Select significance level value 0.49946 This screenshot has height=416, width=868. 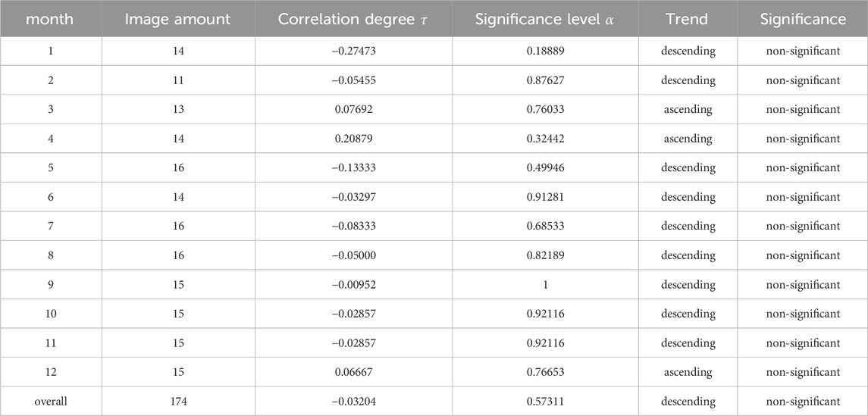(x=545, y=167)
